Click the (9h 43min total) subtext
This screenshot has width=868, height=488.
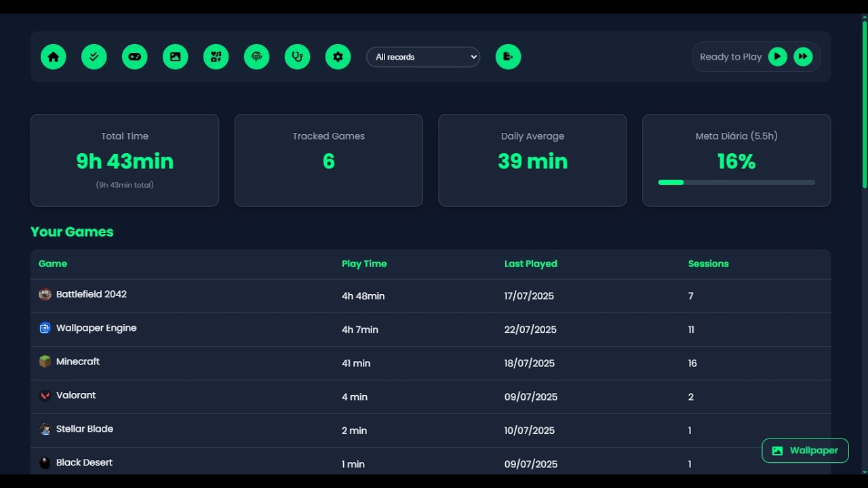(x=125, y=185)
